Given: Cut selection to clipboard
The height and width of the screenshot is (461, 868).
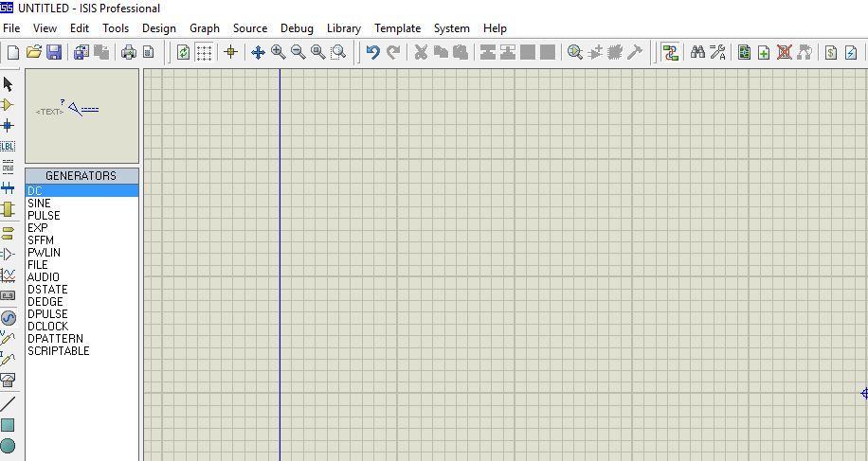Looking at the screenshot, I should click(421, 52).
